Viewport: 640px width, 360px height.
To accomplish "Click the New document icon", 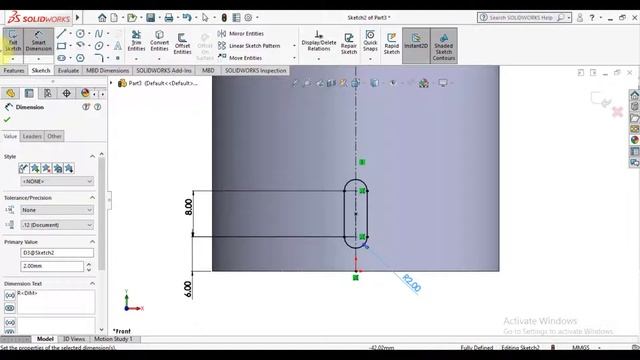I will point(114,18).
